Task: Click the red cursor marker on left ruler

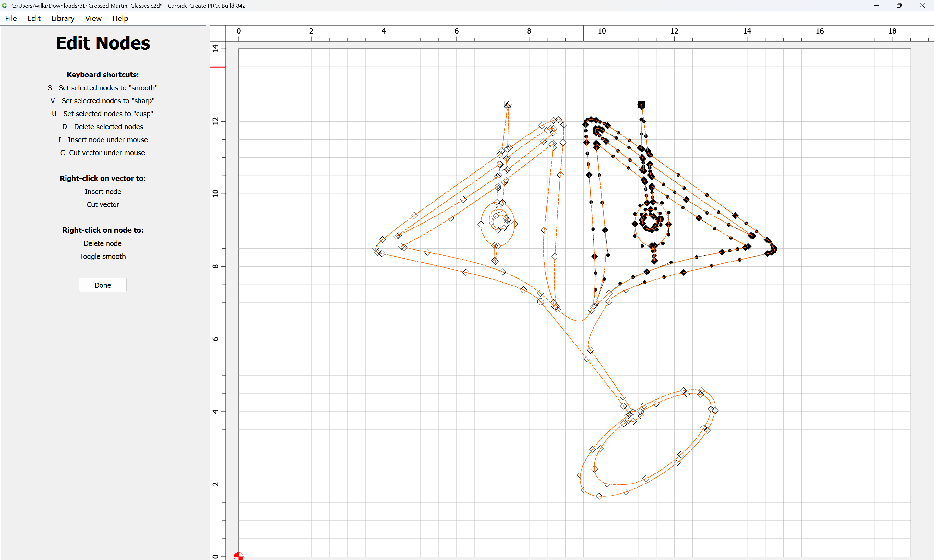Action: click(218, 67)
